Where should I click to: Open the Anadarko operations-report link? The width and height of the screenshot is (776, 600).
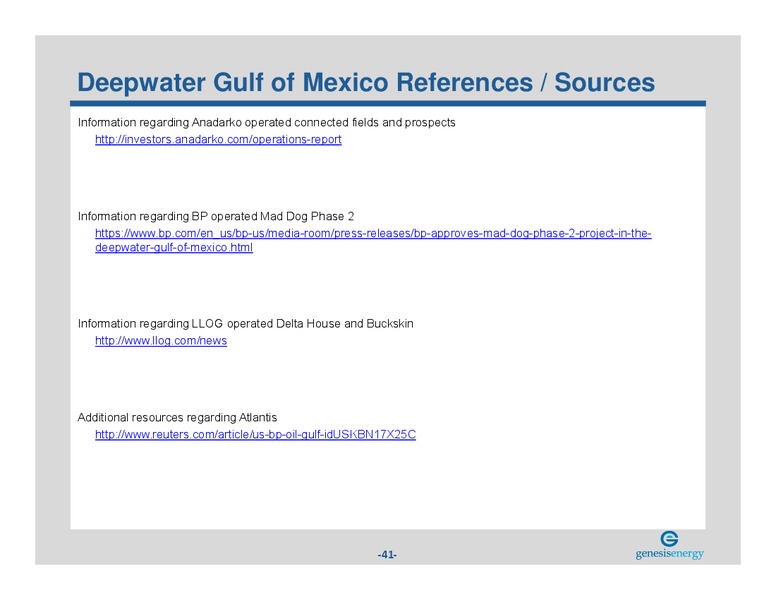click(218, 140)
